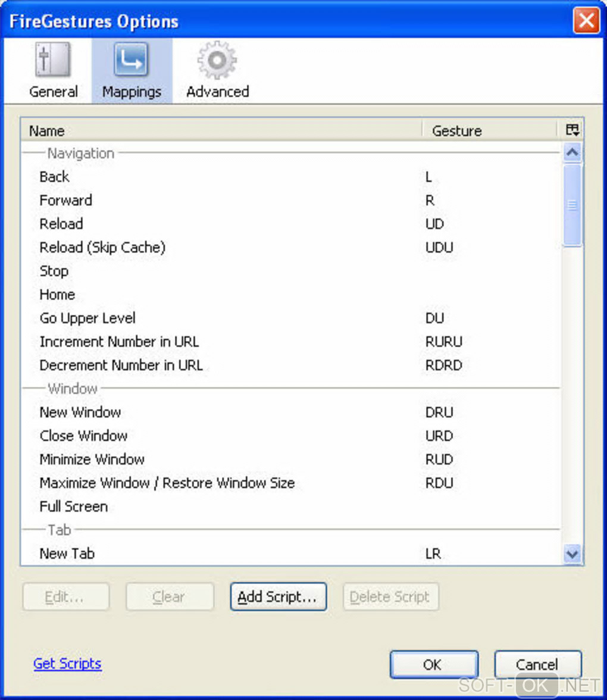Select the New Window row
Viewport: 607px width, 700px height.
coord(291,412)
